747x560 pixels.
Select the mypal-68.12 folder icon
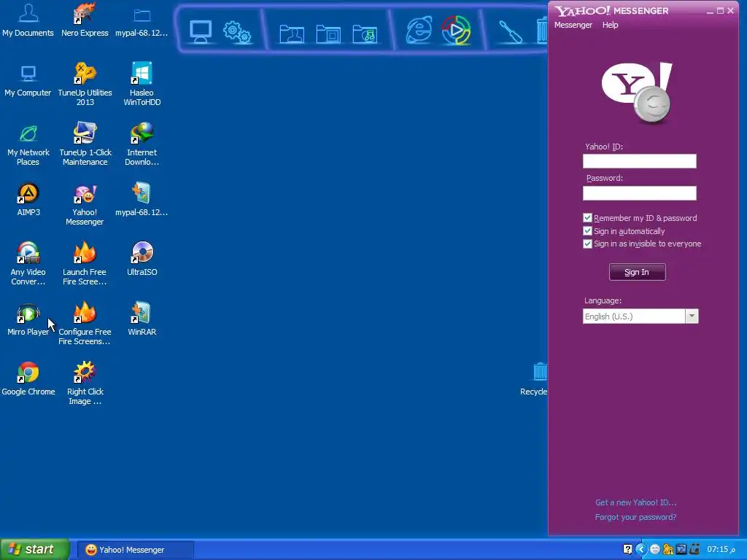142,20
